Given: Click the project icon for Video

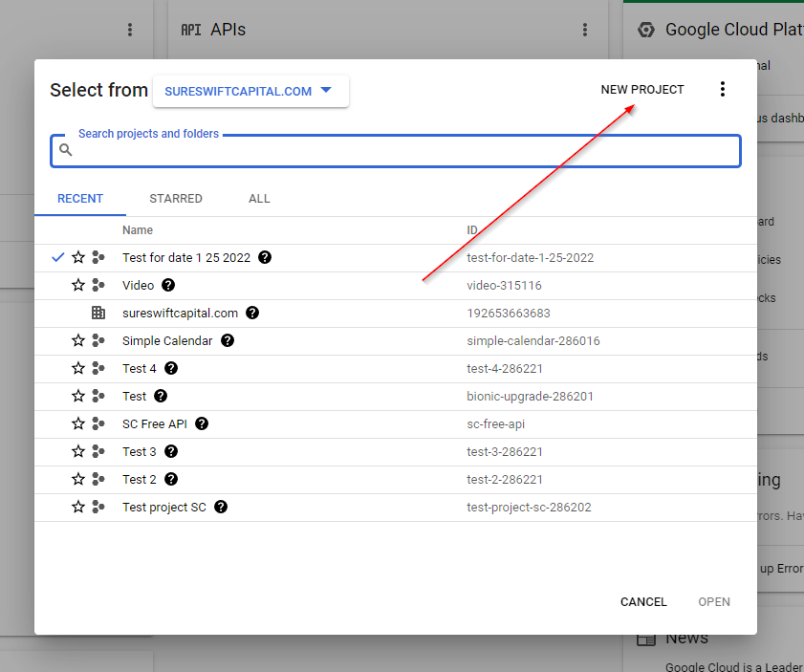Looking at the screenshot, I should pos(98,285).
